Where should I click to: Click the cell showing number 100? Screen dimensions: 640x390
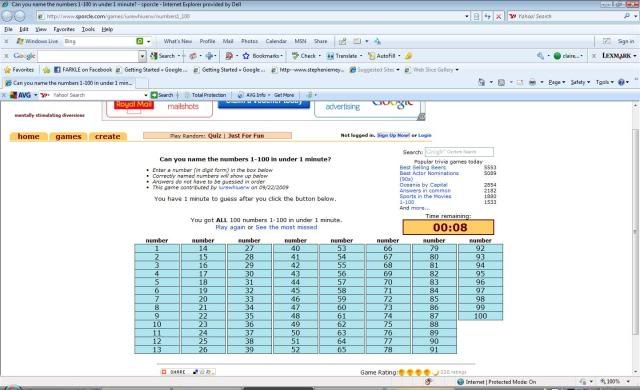tap(480, 316)
